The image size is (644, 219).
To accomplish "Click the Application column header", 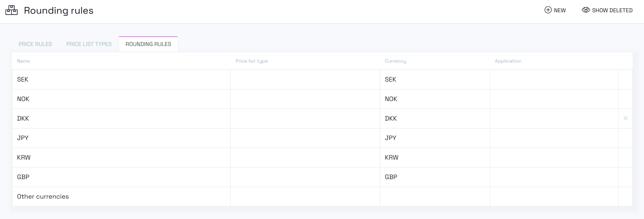I will [508, 61].
